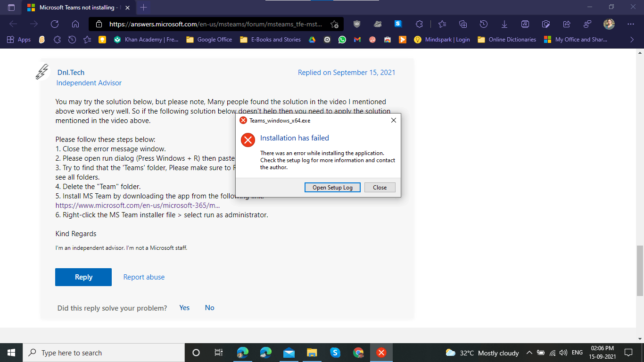Click the Type here to search field
This screenshot has width=644, height=362.
pyautogui.click(x=94, y=353)
